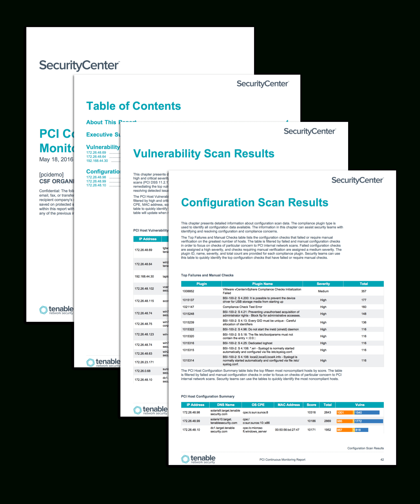The height and width of the screenshot is (504, 420).
Task: Click plugin ID 1015137
Action: (x=188, y=300)
